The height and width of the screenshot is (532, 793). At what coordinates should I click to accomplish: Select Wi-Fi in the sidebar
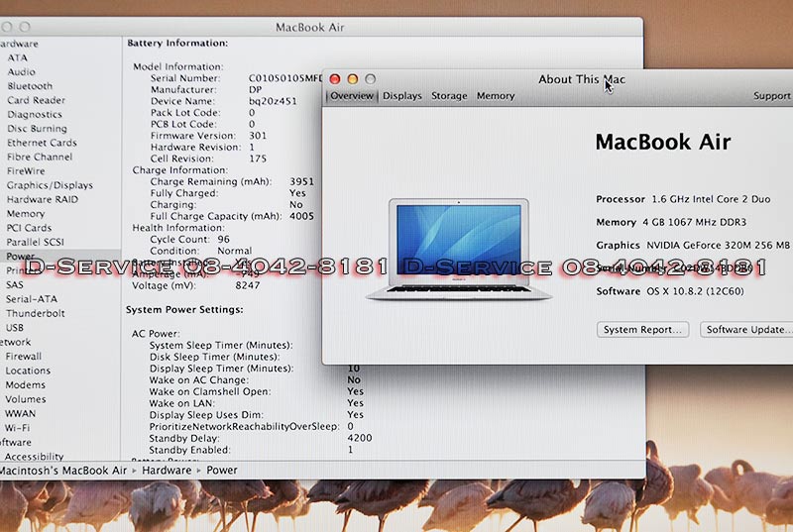17,427
